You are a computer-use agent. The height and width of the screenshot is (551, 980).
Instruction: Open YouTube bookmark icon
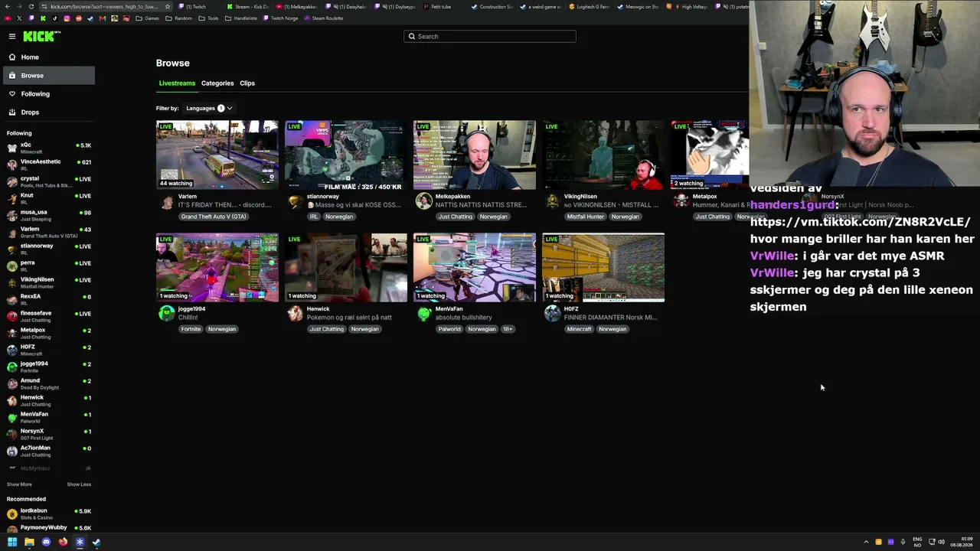pyautogui.click(x=8, y=18)
